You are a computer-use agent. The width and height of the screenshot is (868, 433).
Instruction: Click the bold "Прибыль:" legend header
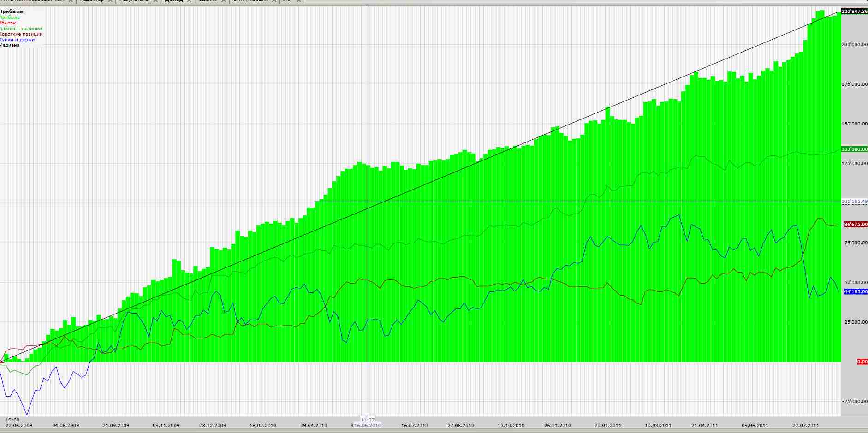(12, 12)
